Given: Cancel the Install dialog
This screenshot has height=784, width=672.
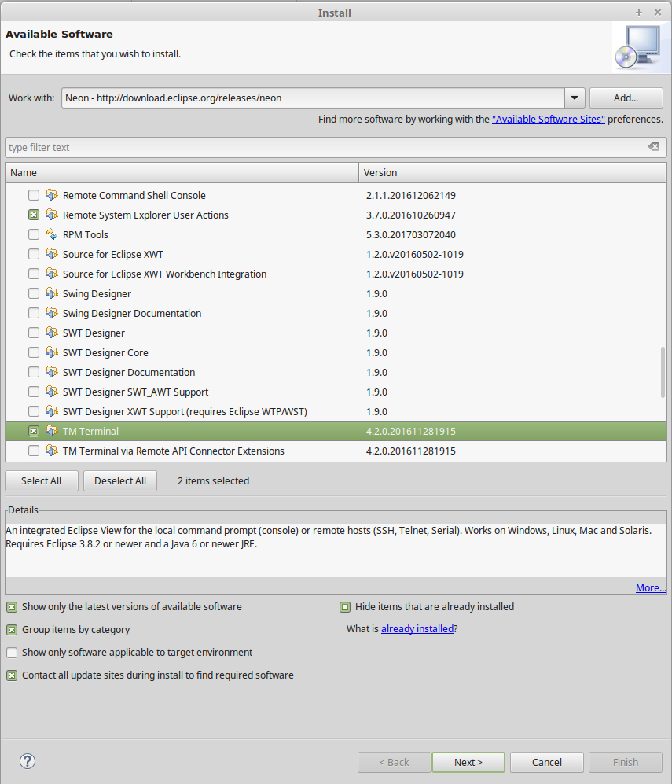Looking at the screenshot, I should click(x=546, y=762).
